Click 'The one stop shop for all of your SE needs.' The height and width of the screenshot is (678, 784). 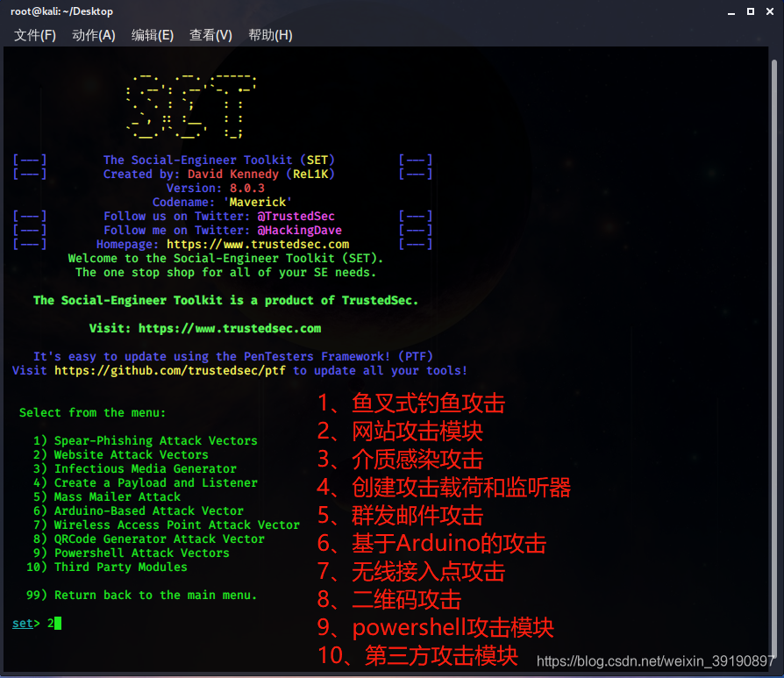coord(226,273)
